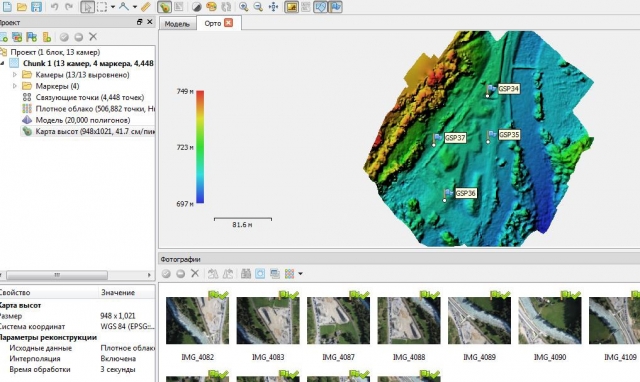Open project with the folder icon
The width and height of the screenshot is (640, 382).
click(22, 7)
